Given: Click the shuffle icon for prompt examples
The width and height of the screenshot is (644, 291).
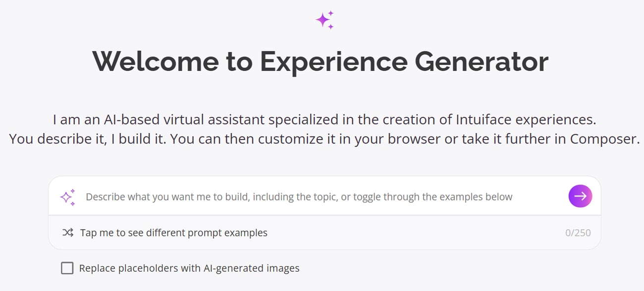Looking at the screenshot, I should click(x=68, y=233).
